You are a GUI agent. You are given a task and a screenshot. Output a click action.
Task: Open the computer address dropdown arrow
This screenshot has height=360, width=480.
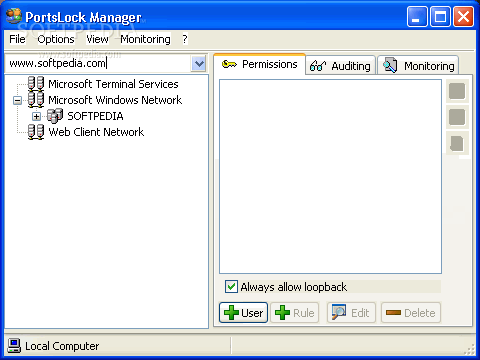point(199,63)
